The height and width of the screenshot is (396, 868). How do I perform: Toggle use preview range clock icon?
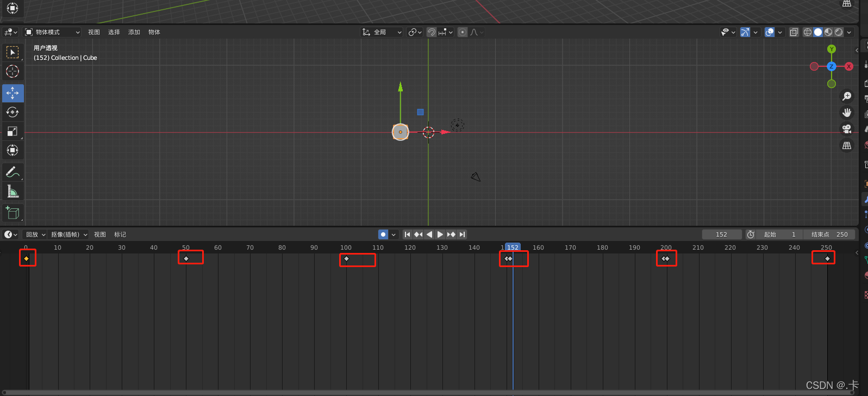tap(751, 234)
